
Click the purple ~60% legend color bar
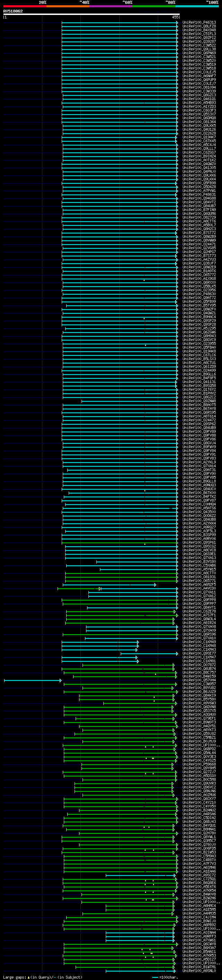click(x=111, y=6)
